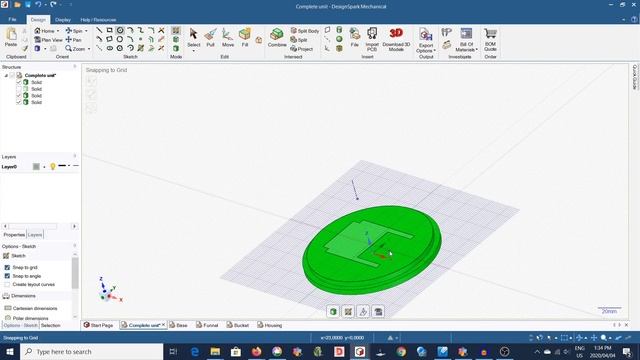Click the Windows search box
640x360 pixels.
[91, 351]
